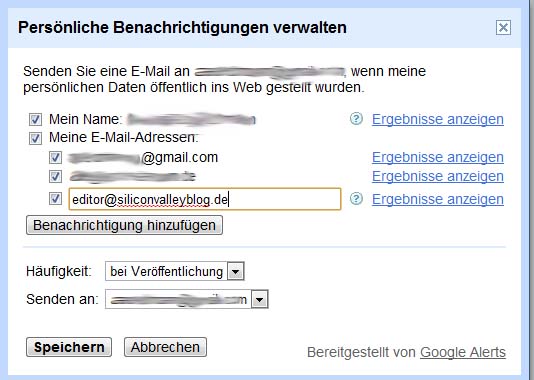Click Benachrichtigung hinzufügen button

point(124,225)
